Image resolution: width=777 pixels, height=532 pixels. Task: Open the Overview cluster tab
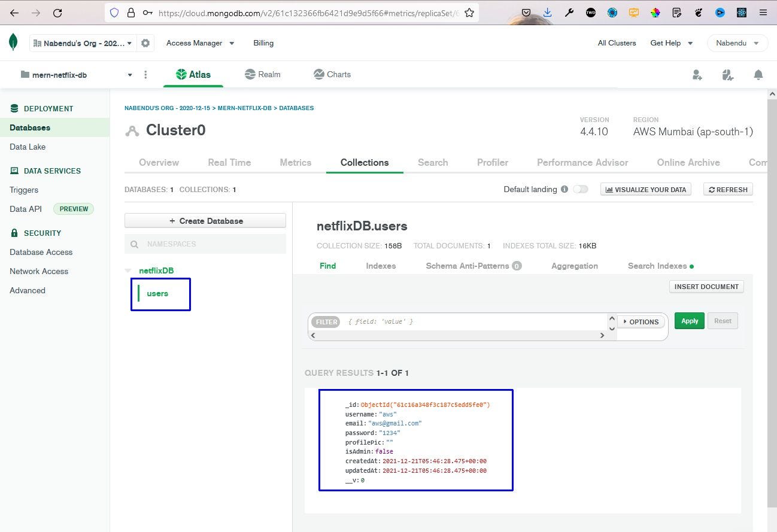click(159, 162)
